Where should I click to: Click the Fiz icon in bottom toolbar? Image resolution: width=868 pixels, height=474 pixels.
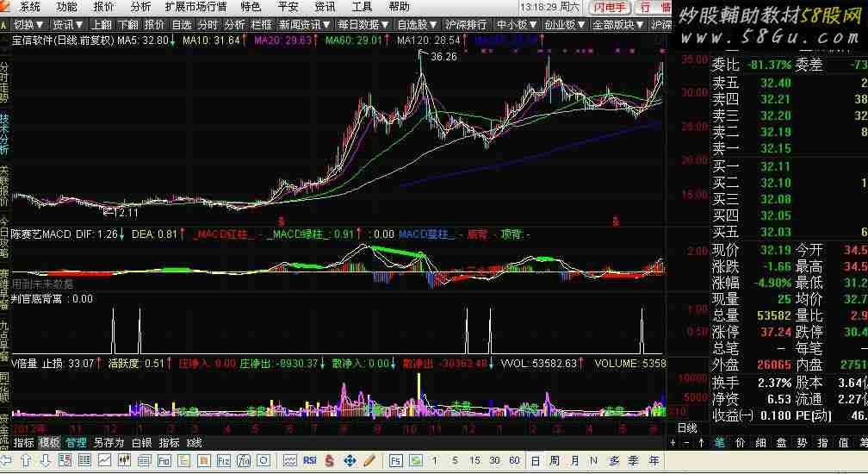point(224,460)
